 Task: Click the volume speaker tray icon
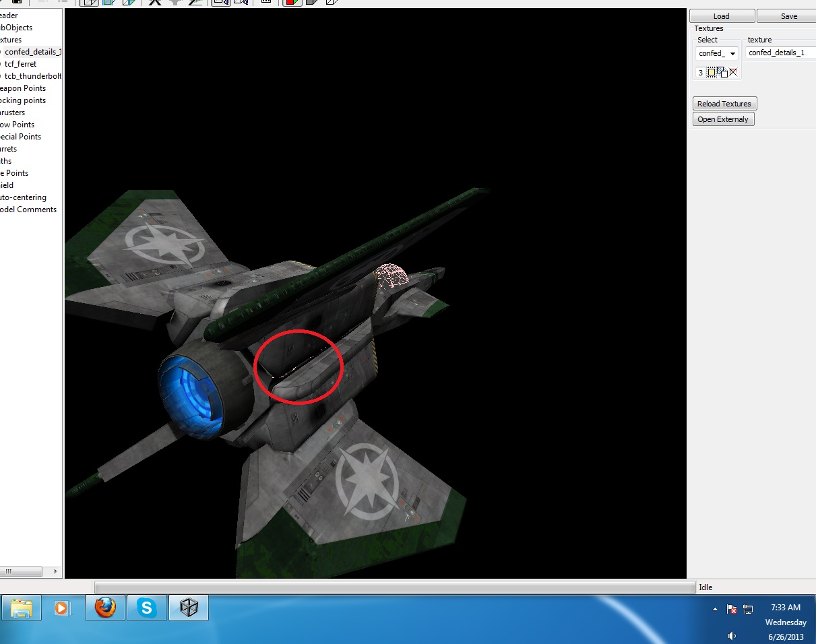[x=732, y=636]
